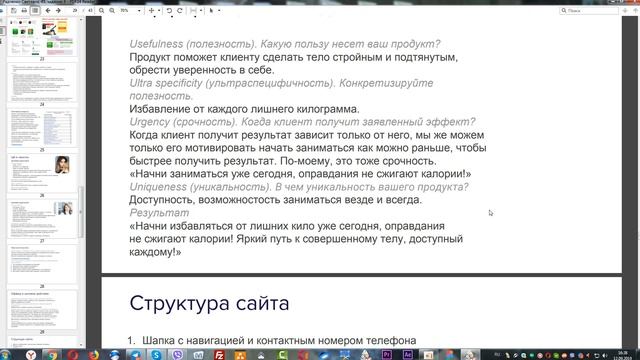
Task: Rotate the page clockwise
Action: pos(179,11)
